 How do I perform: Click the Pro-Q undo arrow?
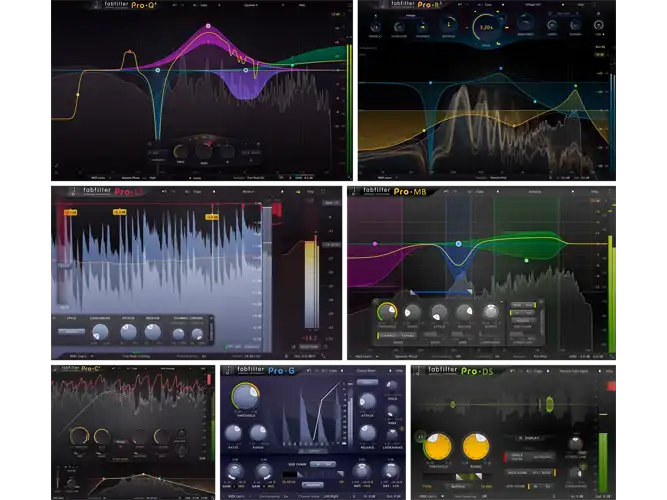point(175,5)
